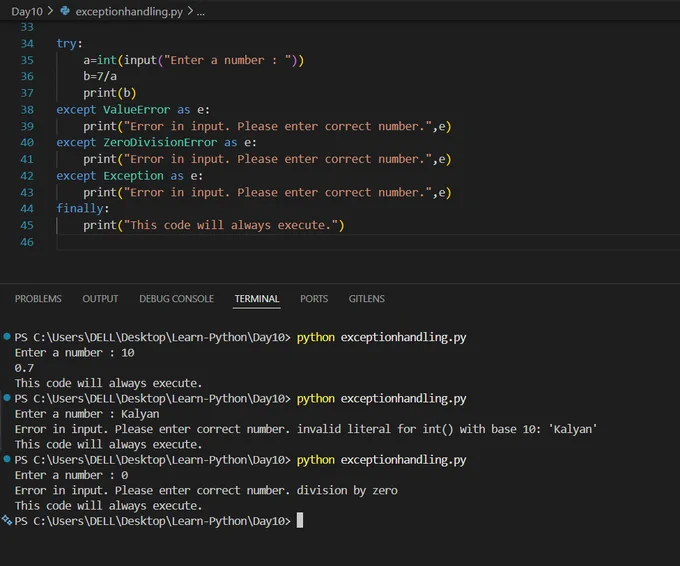Click the 'finally' keyword on line 44

click(x=80, y=209)
